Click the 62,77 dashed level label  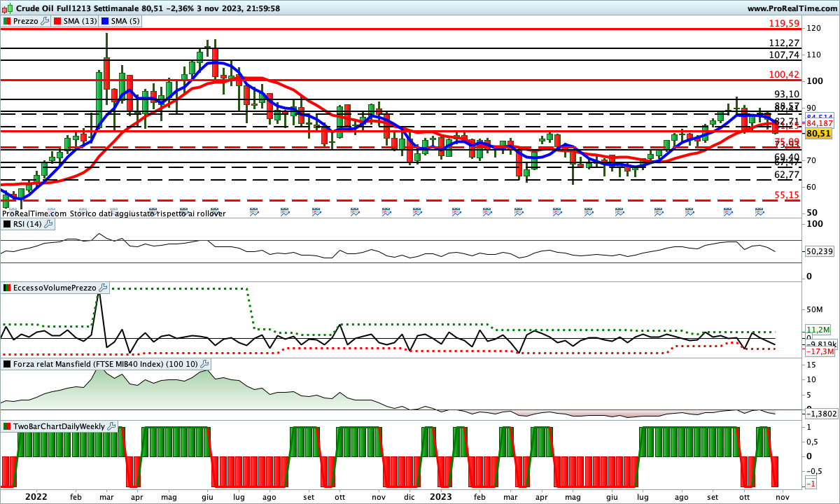pos(787,174)
